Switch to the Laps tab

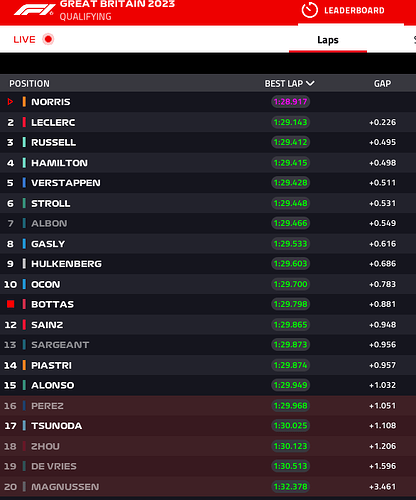tap(328, 40)
